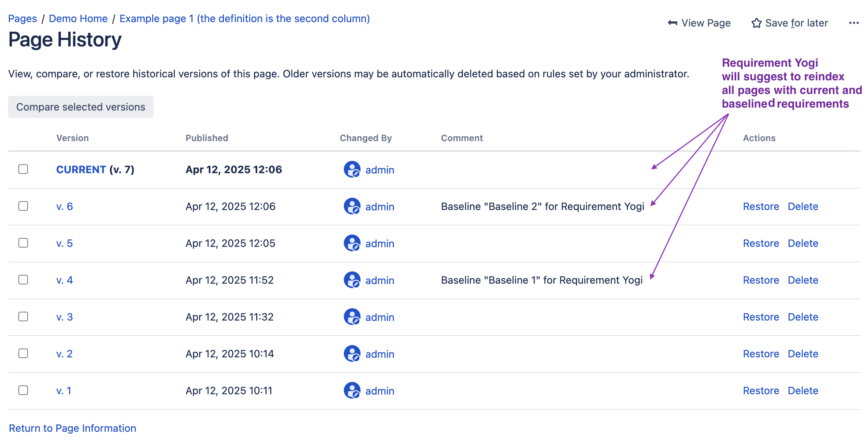
Task: Click the admin link beside version v. 5
Action: pyautogui.click(x=380, y=243)
